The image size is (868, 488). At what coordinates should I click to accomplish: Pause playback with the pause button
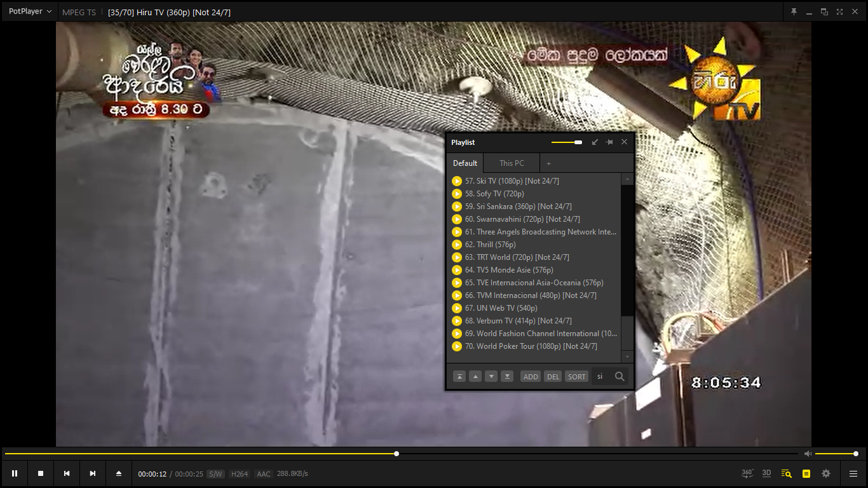[x=15, y=473]
